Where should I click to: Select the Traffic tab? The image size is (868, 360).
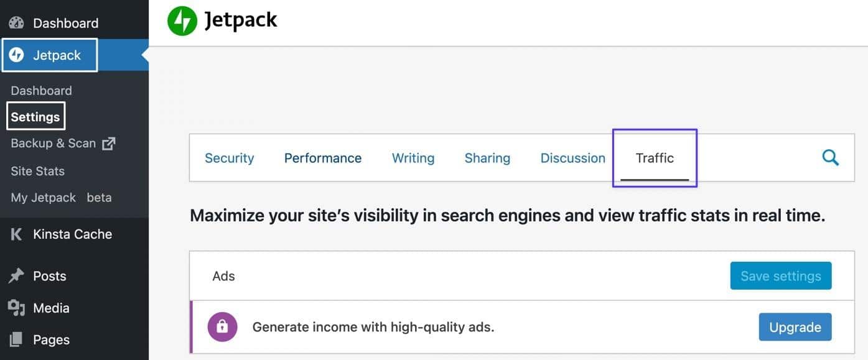click(x=655, y=158)
